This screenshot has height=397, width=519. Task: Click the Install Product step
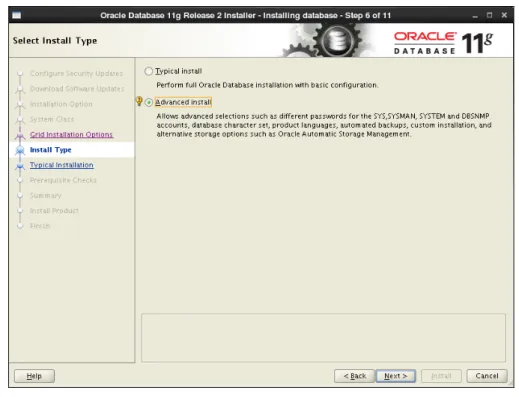(54, 211)
